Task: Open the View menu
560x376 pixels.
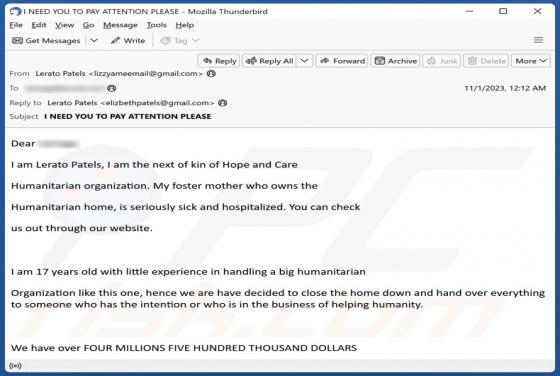Action: (x=64, y=25)
